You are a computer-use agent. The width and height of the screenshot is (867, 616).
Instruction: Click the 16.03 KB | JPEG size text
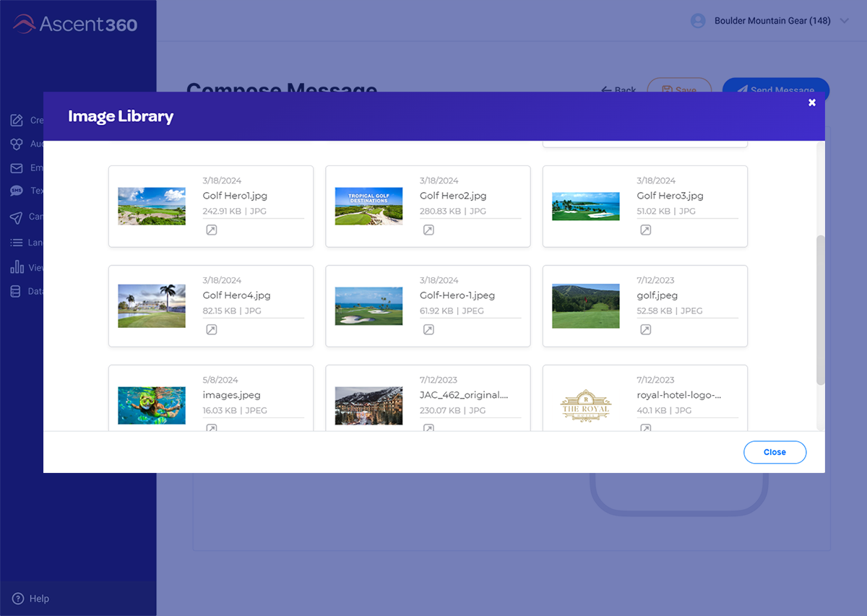pyautogui.click(x=235, y=410)
